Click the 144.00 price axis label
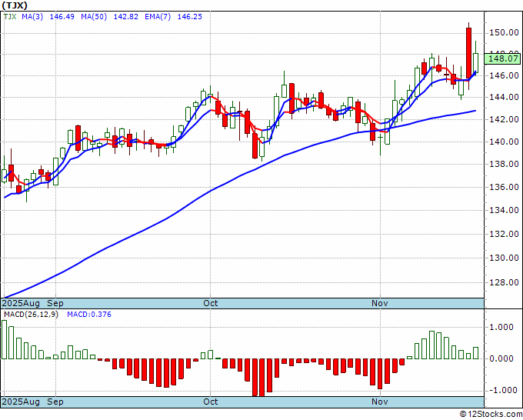Image resolution: width=523 pixels, height=420 pixels. pyautogui.click(x=504, y=98)
